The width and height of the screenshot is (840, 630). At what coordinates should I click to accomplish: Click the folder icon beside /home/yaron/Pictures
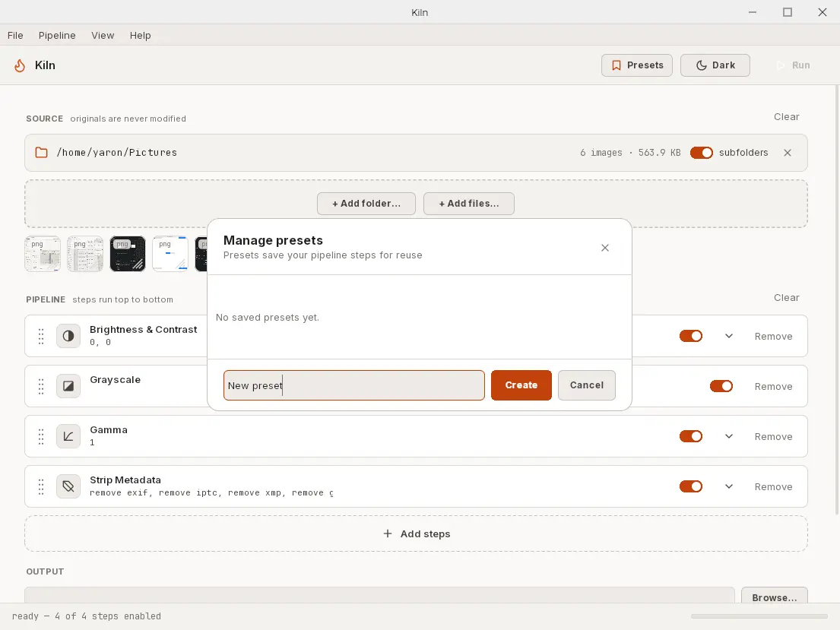(x=41, y=153)
